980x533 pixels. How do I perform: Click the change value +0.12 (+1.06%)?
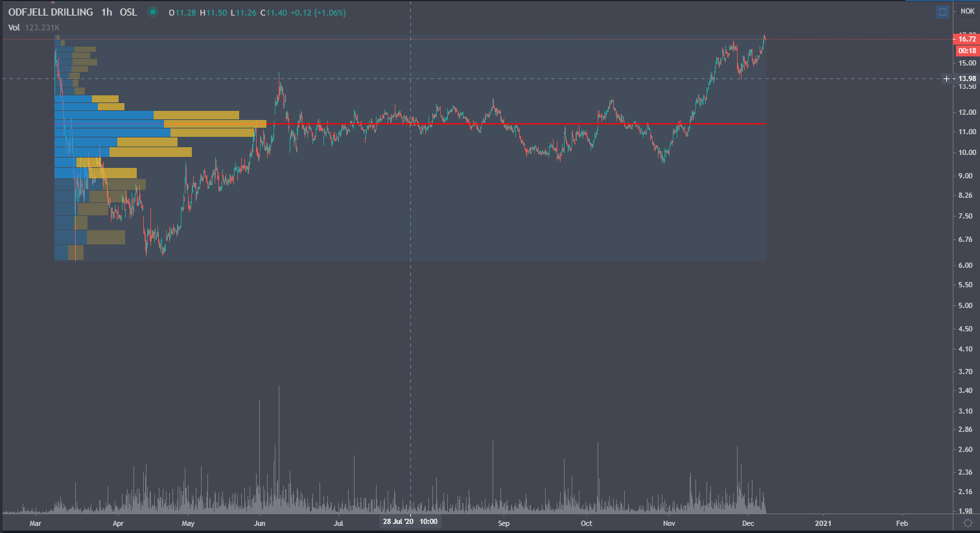coord(318,13)
